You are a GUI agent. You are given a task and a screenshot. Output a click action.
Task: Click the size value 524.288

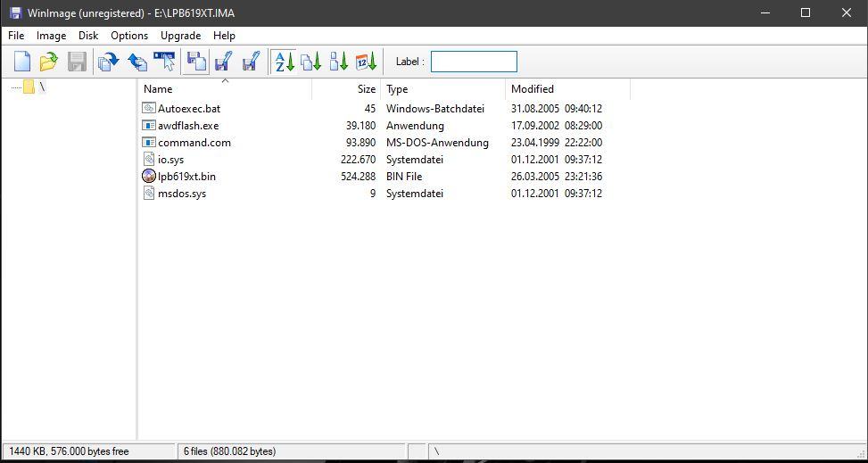[358, 177]
